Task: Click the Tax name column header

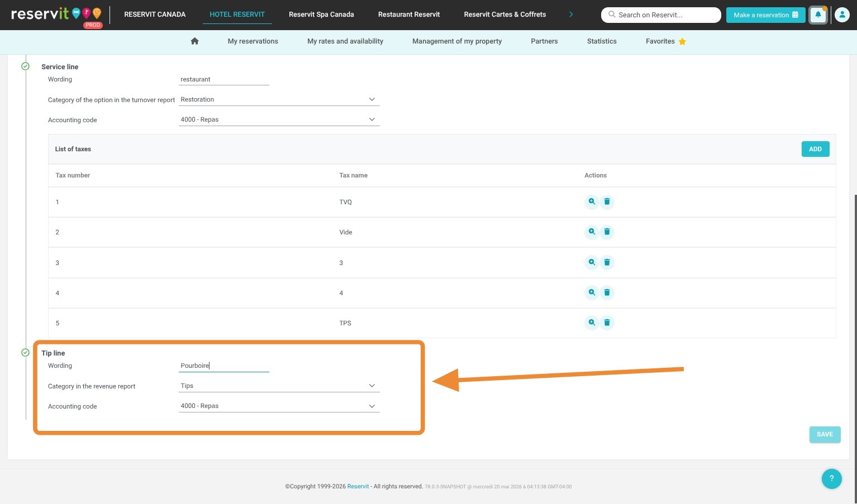Action: 353,175
